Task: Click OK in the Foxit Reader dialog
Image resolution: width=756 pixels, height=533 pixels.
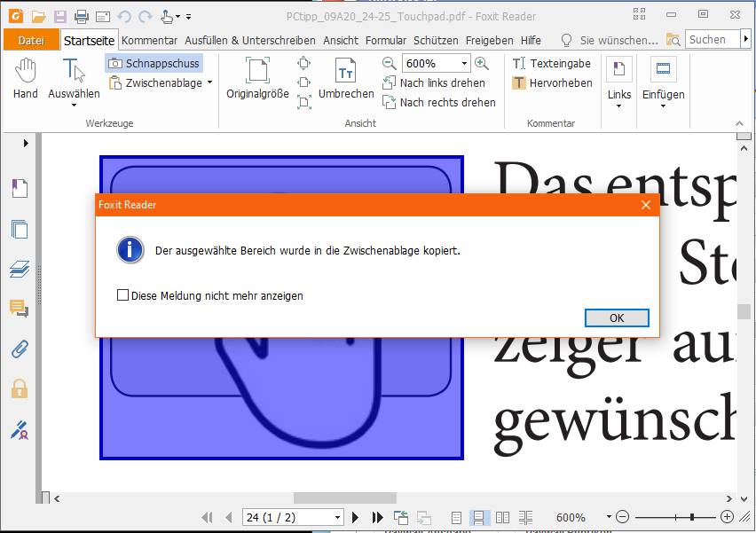Action: (x=617, y=318)
